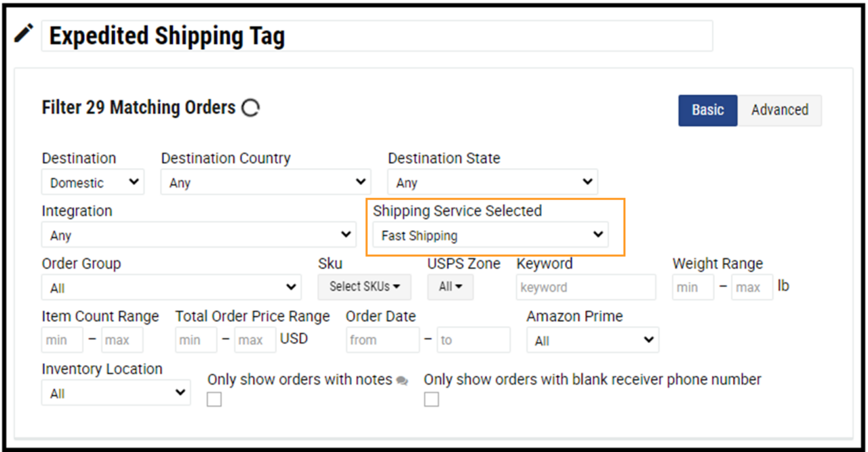Check Only show orders with notes
The image size is (868, 452).
pyautogui.click(x=214, y=399)
